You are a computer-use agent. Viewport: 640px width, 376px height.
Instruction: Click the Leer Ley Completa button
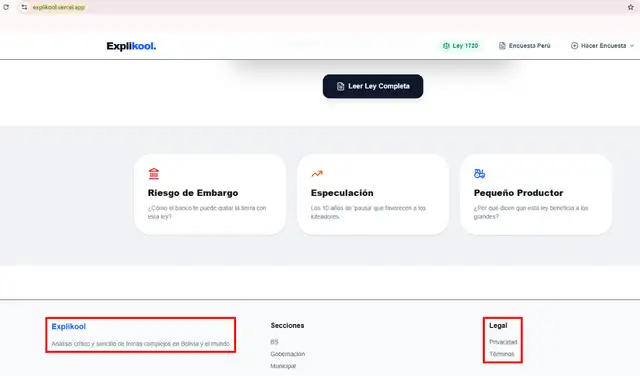click(x=373, y=86)
